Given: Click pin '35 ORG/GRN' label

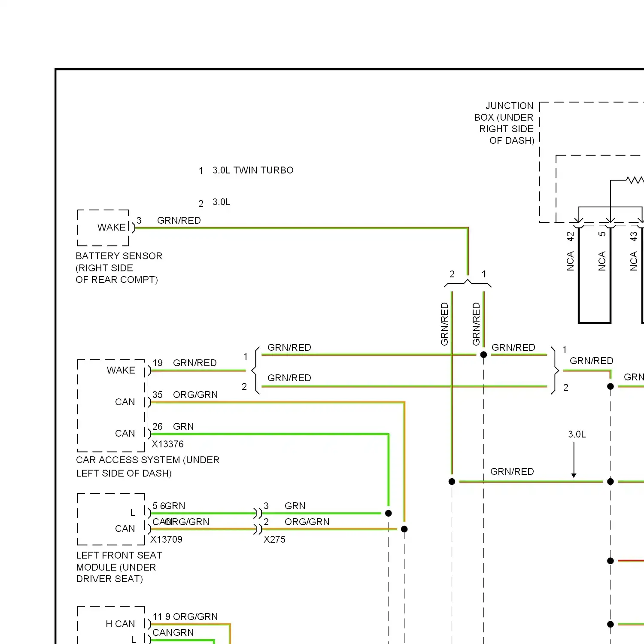Looking at the screenshot, I should click(x=185, y=395).
